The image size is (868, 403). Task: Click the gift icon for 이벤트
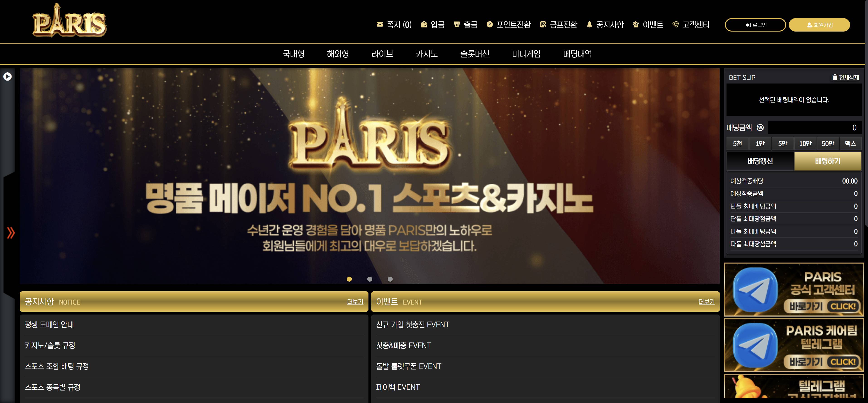tap(636, 25)
